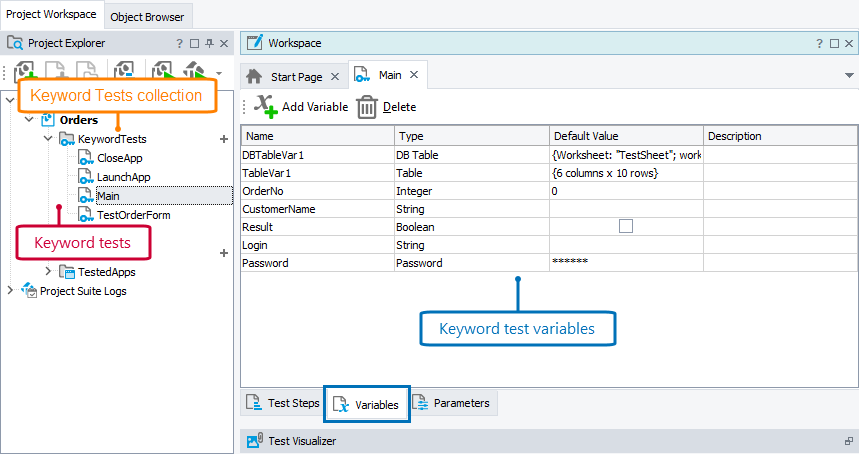Screen dimensions: 859x454
Task: Click the Test Visualizer restore icon
Action: [x=848, y=441]
